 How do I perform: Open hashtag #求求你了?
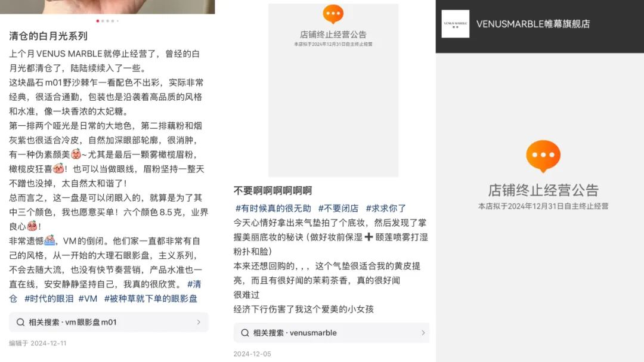tap(386, 208)
